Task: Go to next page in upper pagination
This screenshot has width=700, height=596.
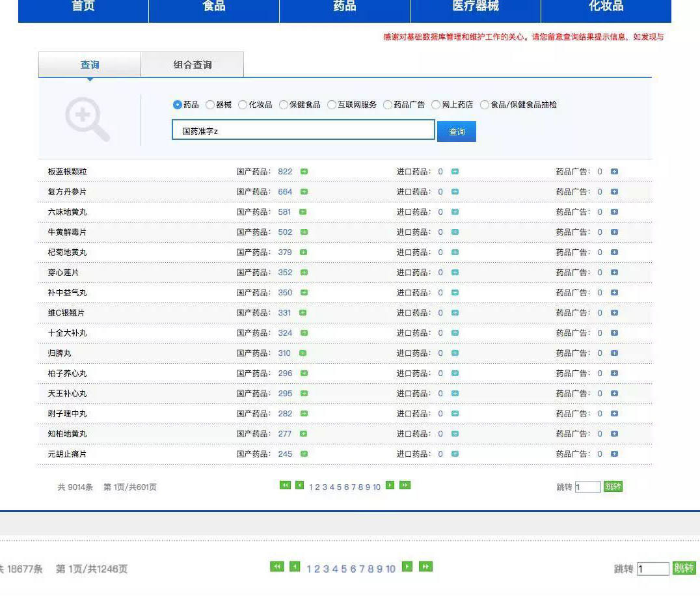Action: pos(390,485)
